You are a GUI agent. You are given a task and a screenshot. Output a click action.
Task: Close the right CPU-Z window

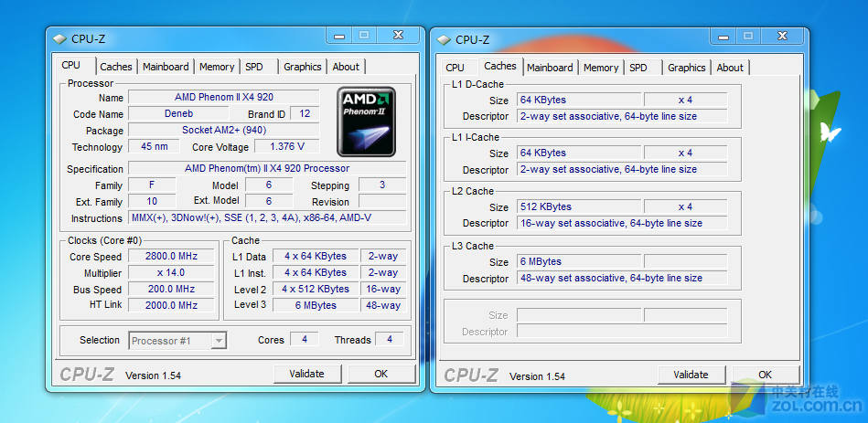pyautogui.click(x=782, y=36)
